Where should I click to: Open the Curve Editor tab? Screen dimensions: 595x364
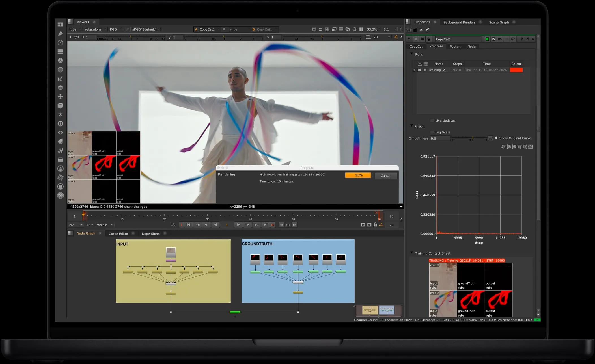click(x=118, y=233)
